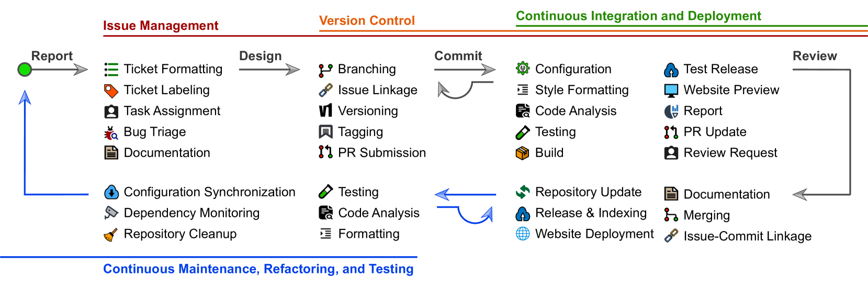The height and width of the screenshot is (287, 868).
Task: Select the Version Control heading
Action: pos(367,20)
